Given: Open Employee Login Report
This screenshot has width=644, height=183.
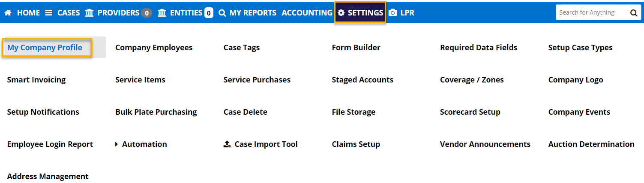Looking at the screenshot, I should pyautogui.click(x=50, y=144).
